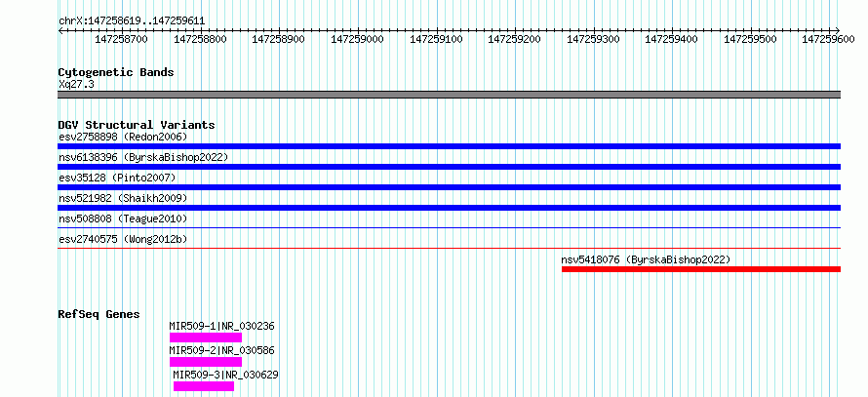This screenshot has height=397, width=868.
Task: Click the 147259600 ruler tick label
Action: [x=829, y=39]
